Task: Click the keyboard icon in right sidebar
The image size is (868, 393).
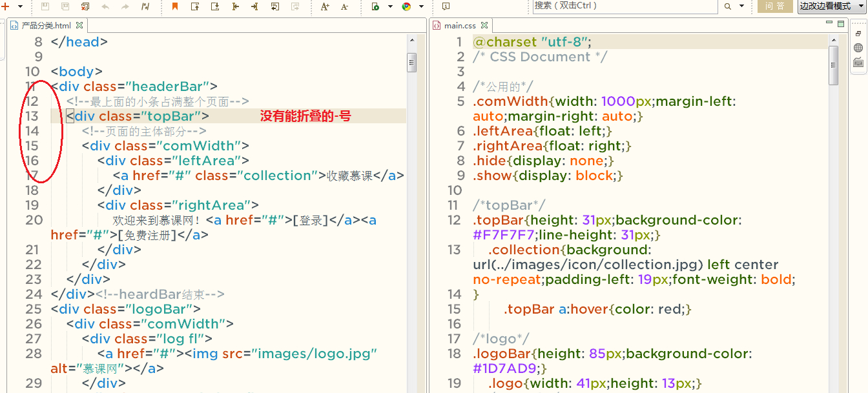Action: (x=858, y=63)
